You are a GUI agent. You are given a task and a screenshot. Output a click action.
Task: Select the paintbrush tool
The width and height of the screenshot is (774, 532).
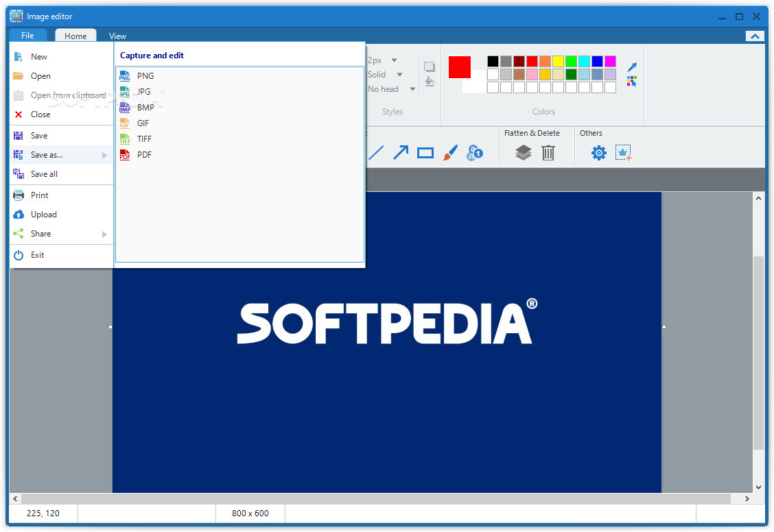450,153
